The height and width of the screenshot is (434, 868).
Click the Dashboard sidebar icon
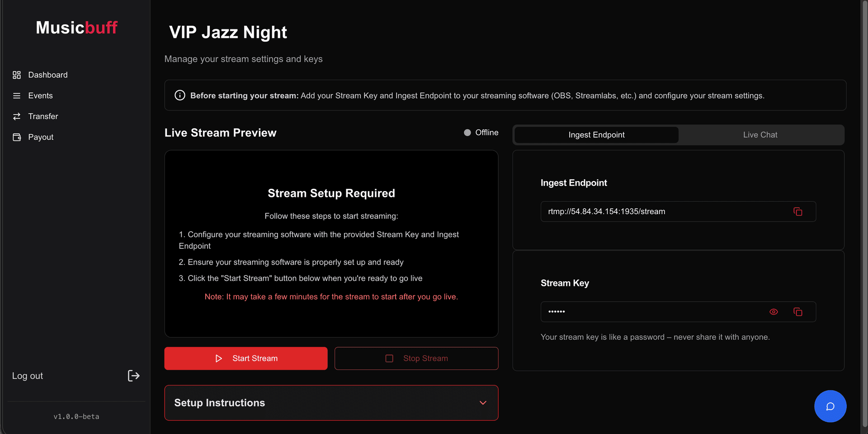point(17,75)
